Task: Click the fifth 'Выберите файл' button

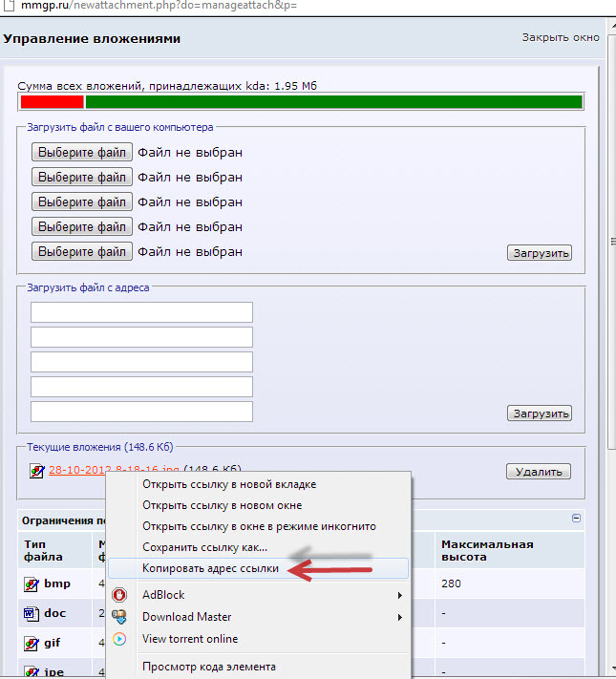Action: pos(82,251)
